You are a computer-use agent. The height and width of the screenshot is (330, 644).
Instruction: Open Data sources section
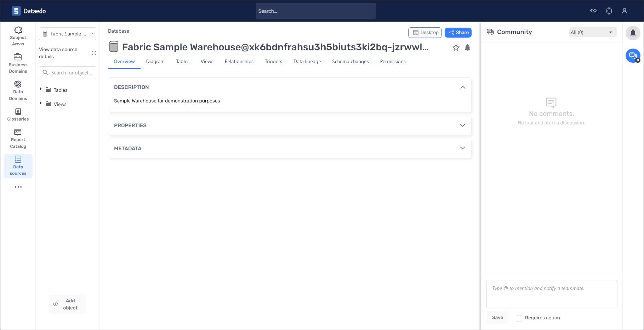(18, 166)
